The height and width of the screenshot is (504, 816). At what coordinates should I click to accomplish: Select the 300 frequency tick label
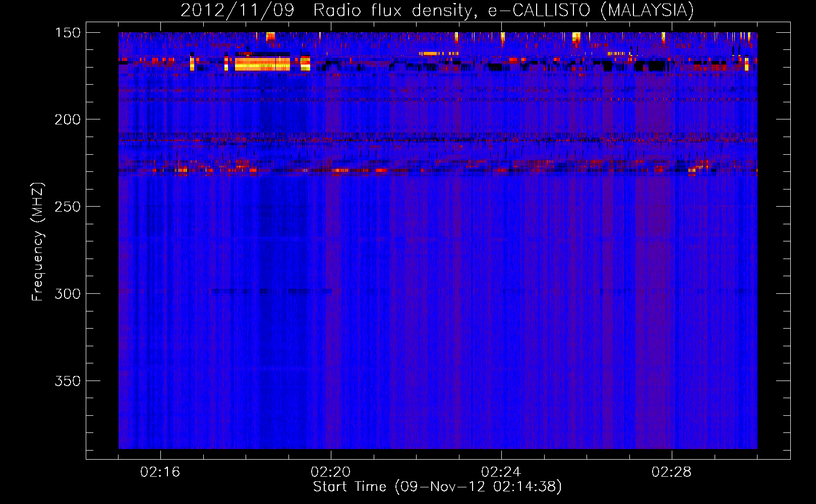68,294
